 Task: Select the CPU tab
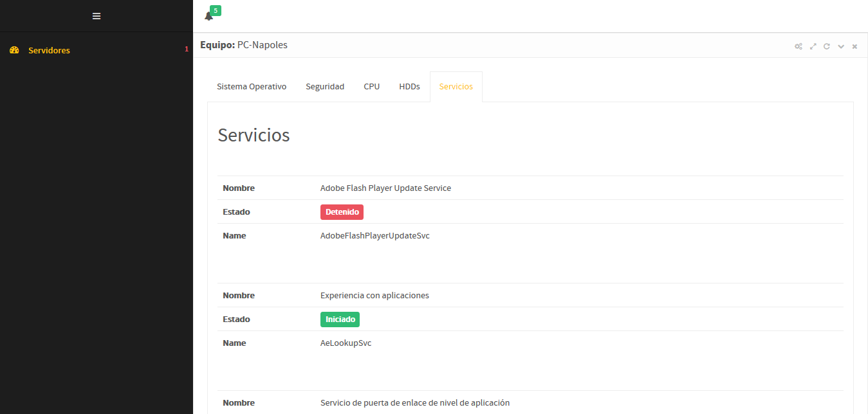(x=371, y=87)
